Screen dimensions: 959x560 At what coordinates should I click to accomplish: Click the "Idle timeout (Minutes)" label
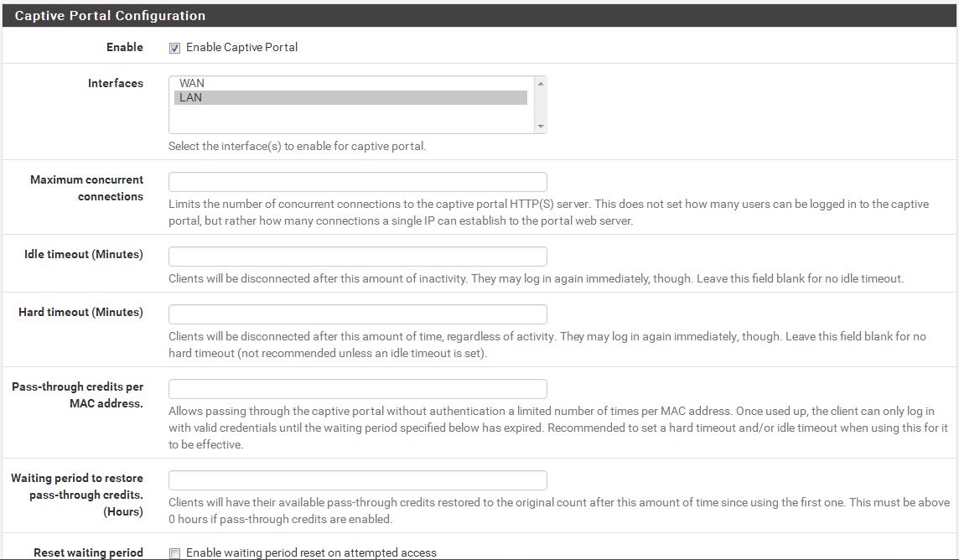[x=84, y=254]
